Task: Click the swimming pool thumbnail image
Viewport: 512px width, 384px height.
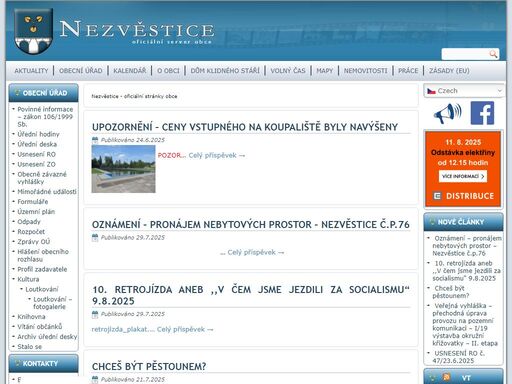Action: 123,169
